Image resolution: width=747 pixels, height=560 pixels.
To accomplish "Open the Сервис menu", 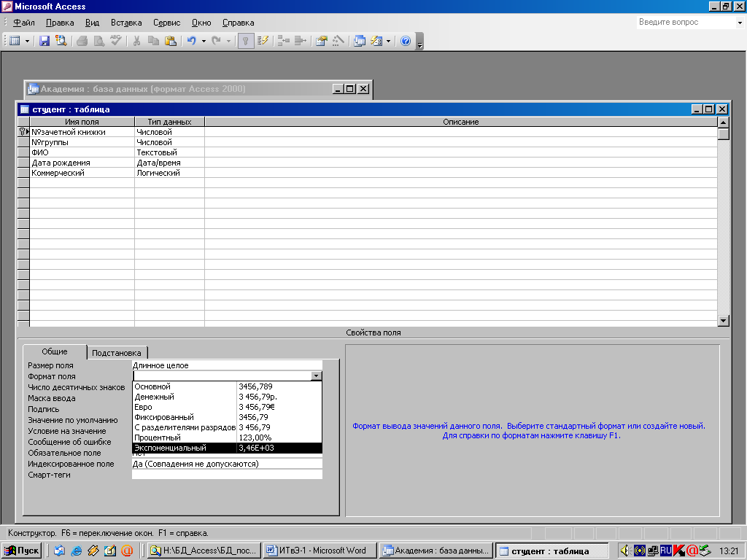I will pyautogui.click(x=166, y=23).
